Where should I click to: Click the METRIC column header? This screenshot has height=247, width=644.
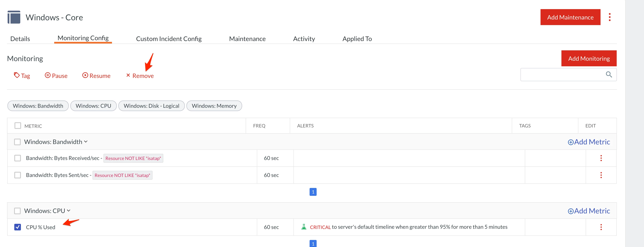click(x=33, y=126)
